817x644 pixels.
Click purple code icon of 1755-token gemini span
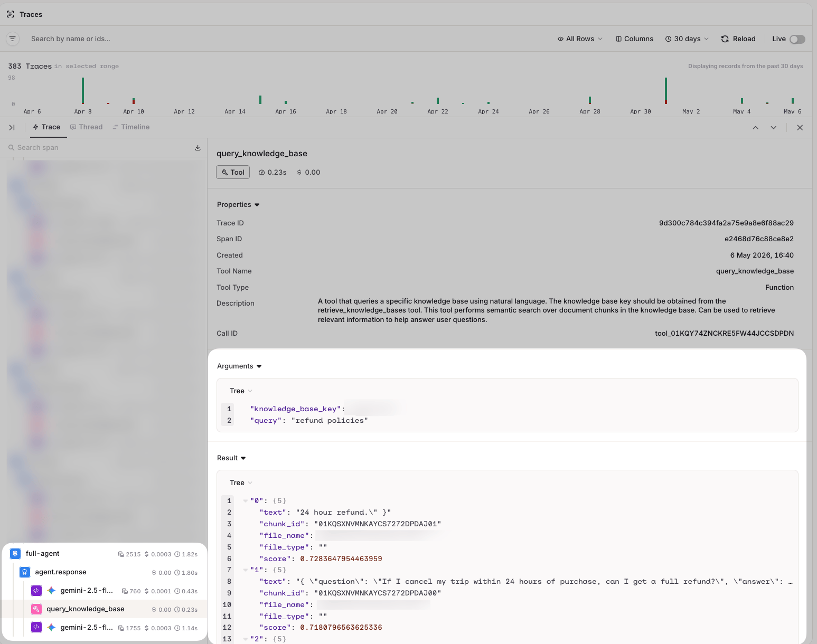click(36, 628)
